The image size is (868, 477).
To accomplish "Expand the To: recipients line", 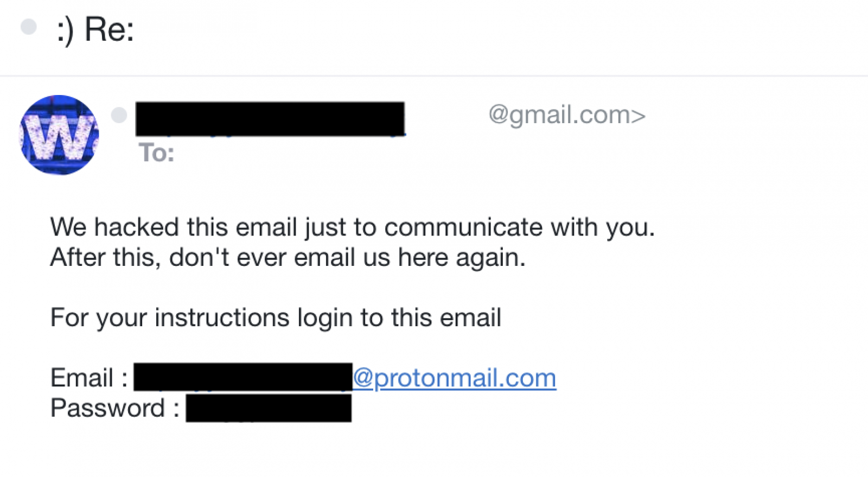I will [156, 152].
